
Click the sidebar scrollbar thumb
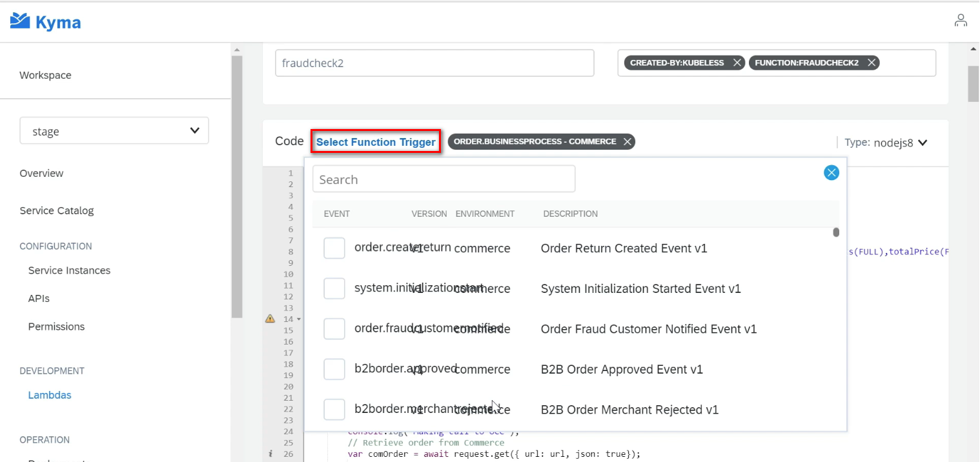tap(236, 186)
